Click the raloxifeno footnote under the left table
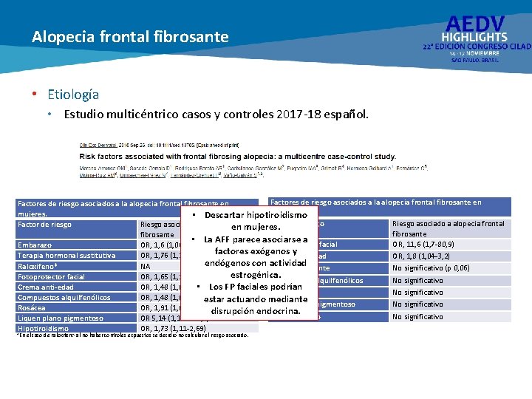This screenshot has height=399, width=532. (133, 335)
